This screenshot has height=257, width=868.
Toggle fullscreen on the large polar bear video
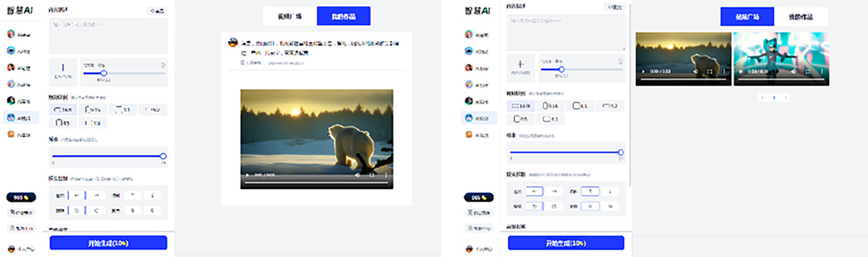tap(372, 175)
